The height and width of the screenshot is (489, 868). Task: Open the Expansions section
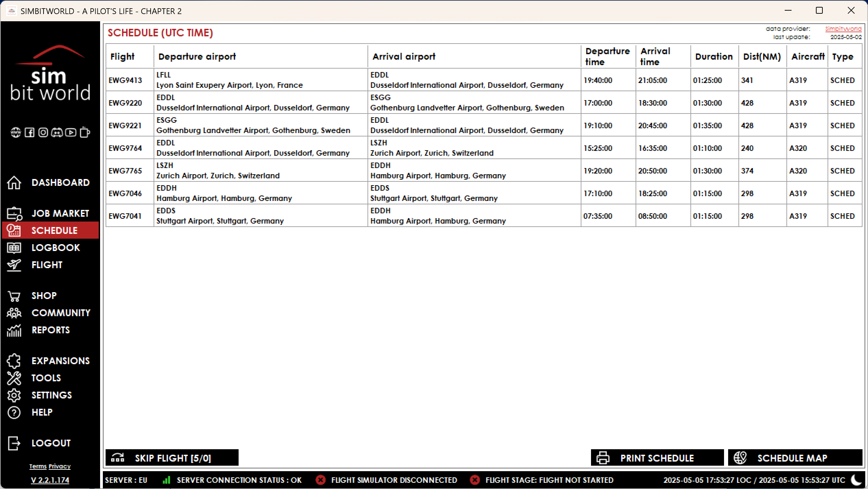[x=60, y=361]
